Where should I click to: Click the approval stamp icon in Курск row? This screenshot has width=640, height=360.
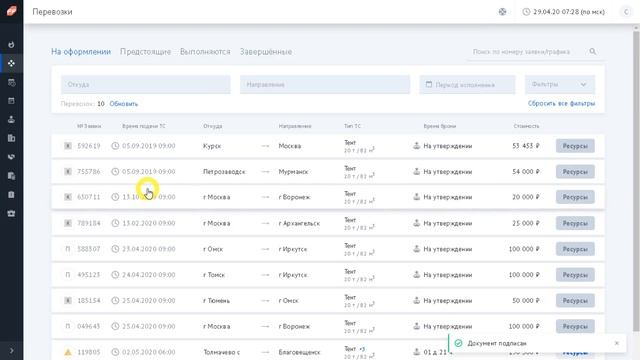[416, 145]
